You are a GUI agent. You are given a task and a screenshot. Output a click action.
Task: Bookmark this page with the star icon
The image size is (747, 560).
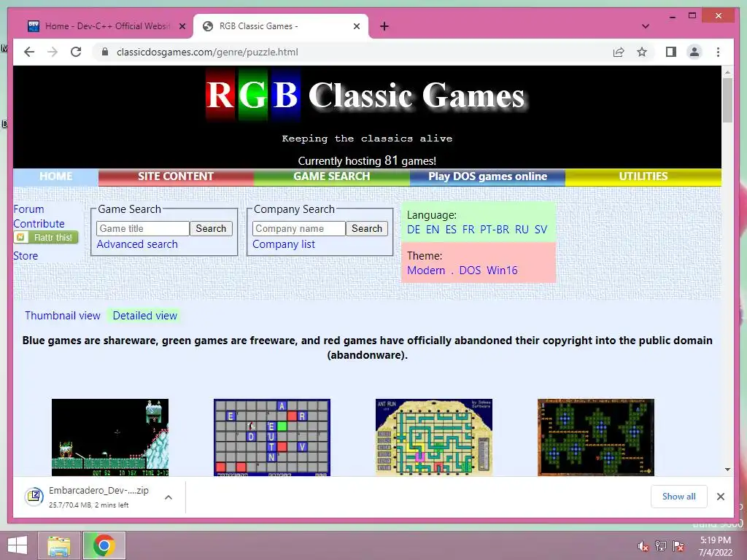point(642,52)
